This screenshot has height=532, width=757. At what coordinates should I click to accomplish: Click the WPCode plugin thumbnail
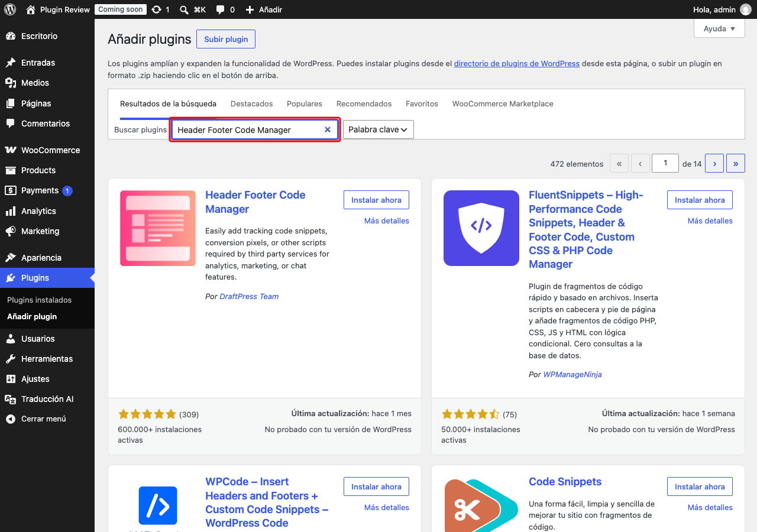coord(158,504)
